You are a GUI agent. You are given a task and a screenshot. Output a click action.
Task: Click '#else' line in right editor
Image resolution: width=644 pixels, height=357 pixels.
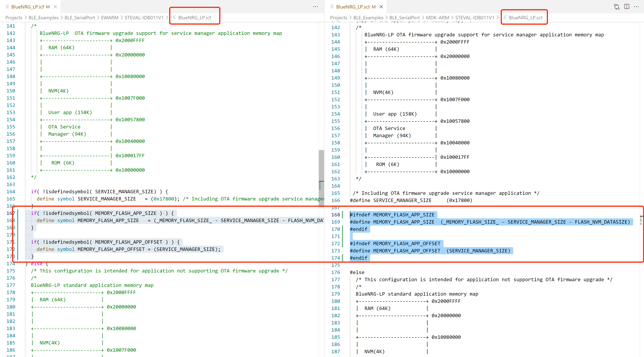tap(357, 272)
